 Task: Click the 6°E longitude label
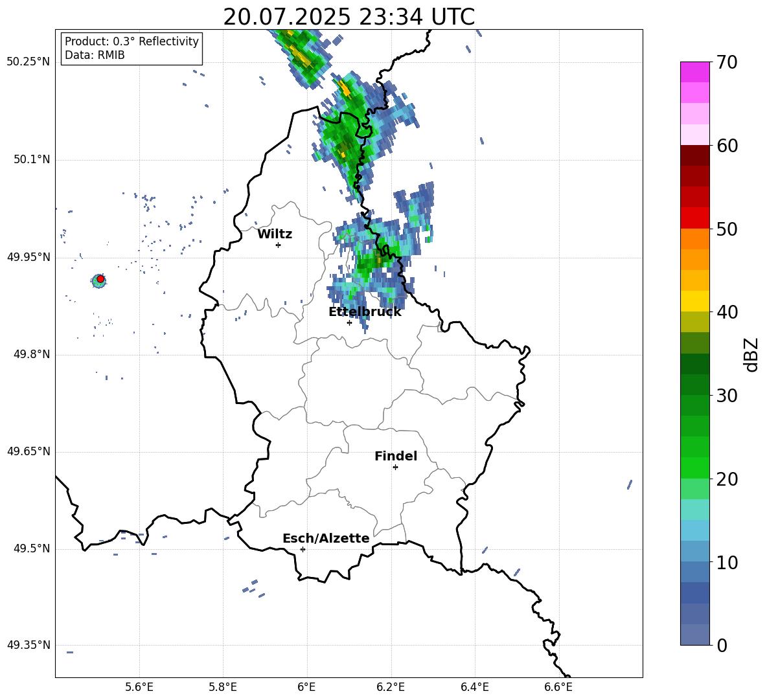tap(306, 687)
